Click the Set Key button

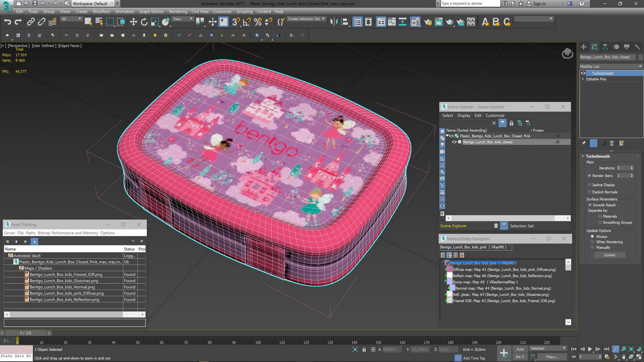pyautogui.click(x=520, y=357)
